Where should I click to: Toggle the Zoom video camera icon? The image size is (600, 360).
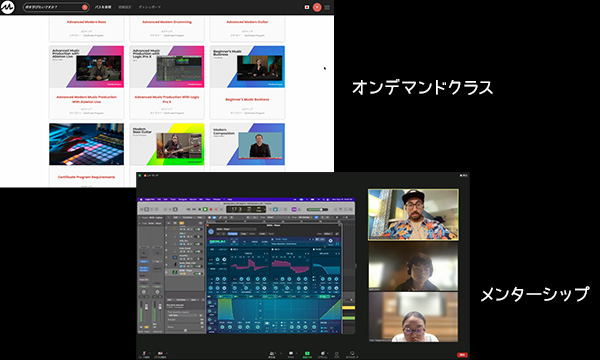(160, 353)
